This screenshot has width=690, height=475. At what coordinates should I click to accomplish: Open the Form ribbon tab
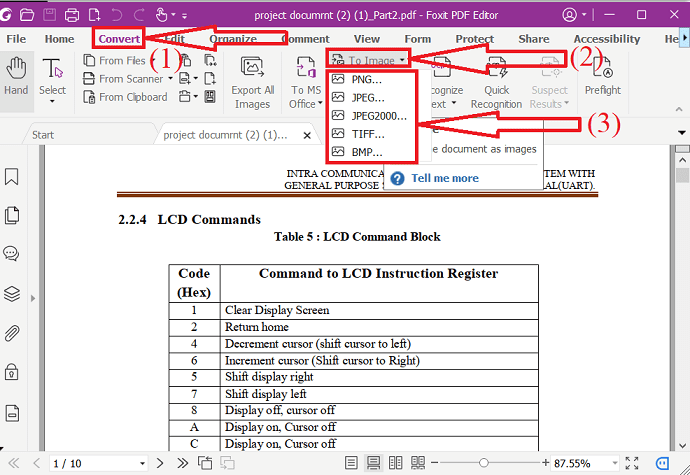[x=418, y=39]
